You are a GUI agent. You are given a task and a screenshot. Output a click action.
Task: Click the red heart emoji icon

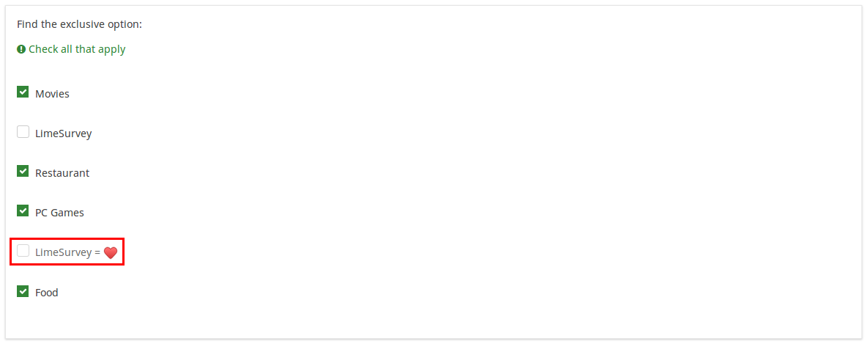click(111, 253)
